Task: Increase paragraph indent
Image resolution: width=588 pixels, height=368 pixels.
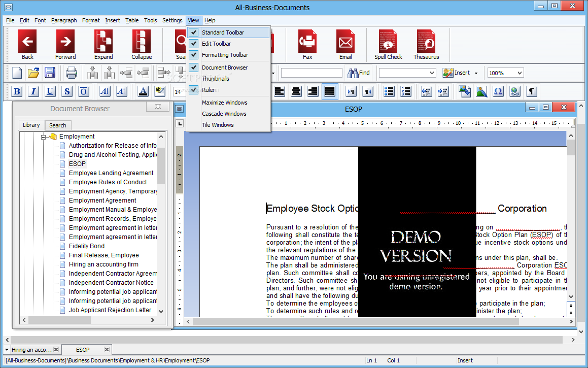Action: [x=443, y=91]
